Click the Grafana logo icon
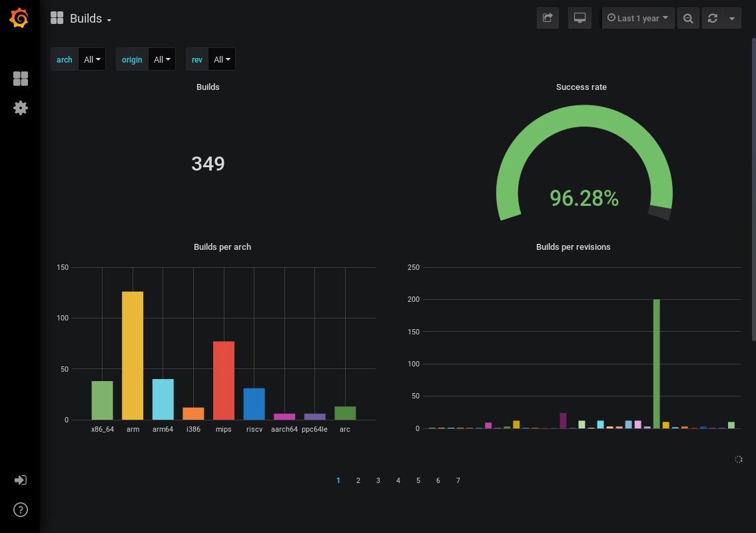756x533 pixels. click(19, 18)
